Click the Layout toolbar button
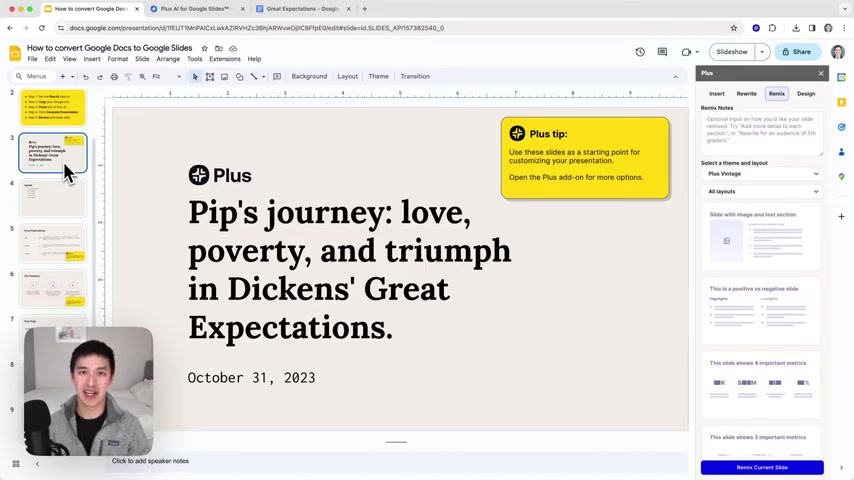The width and height of the screenshot is (854, 480). [x=347, y=77]
